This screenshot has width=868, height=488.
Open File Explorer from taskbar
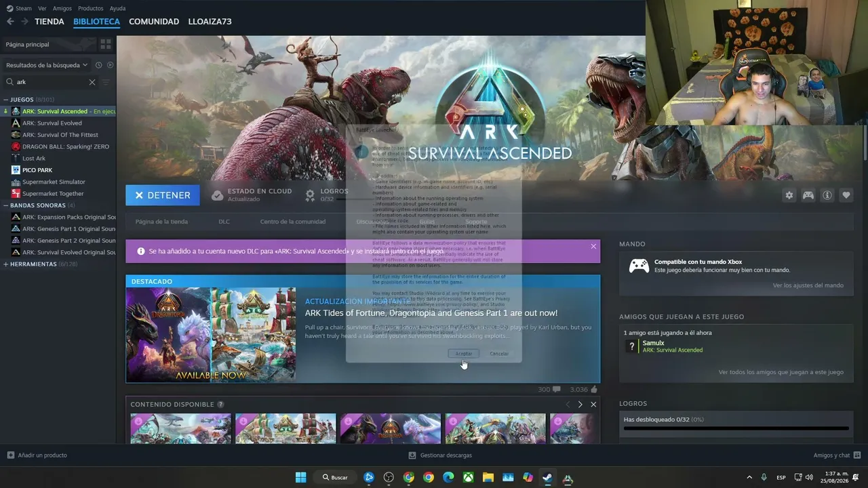click(488, 477)
